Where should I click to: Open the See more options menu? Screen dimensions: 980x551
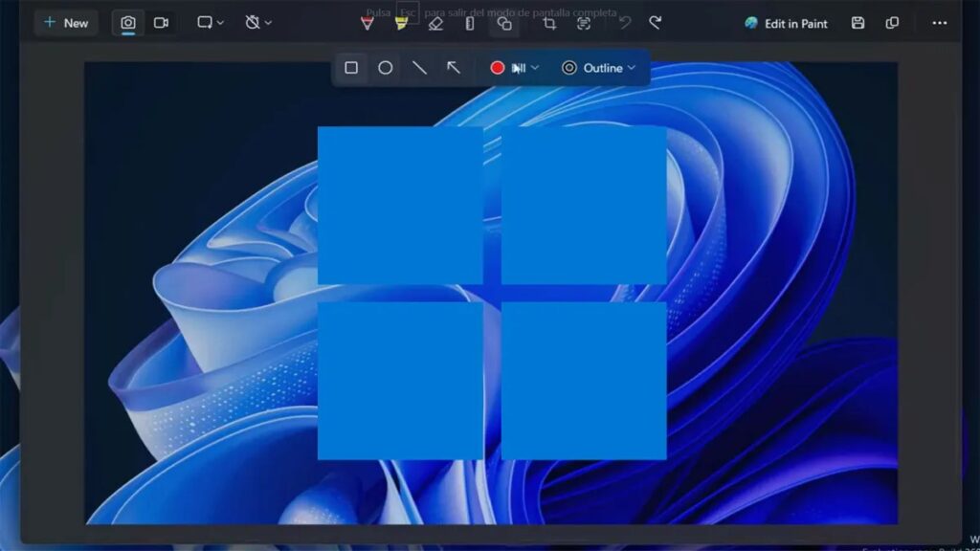939,22
